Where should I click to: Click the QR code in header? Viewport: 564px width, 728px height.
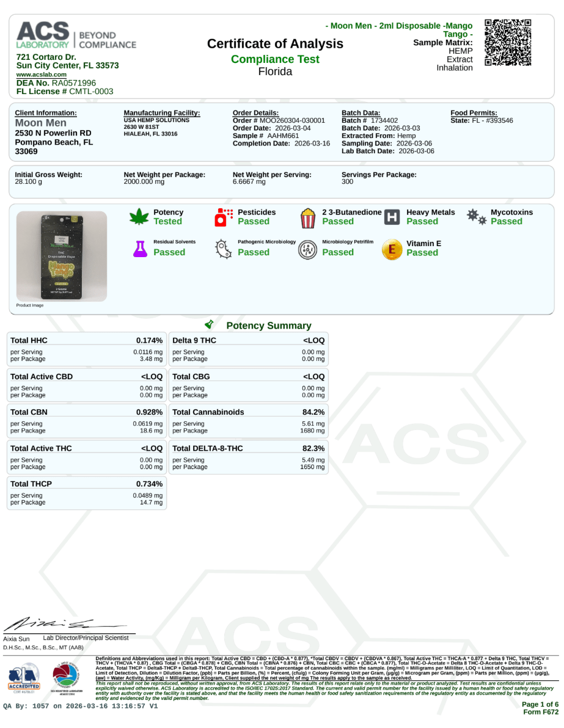tap(507, 43)
